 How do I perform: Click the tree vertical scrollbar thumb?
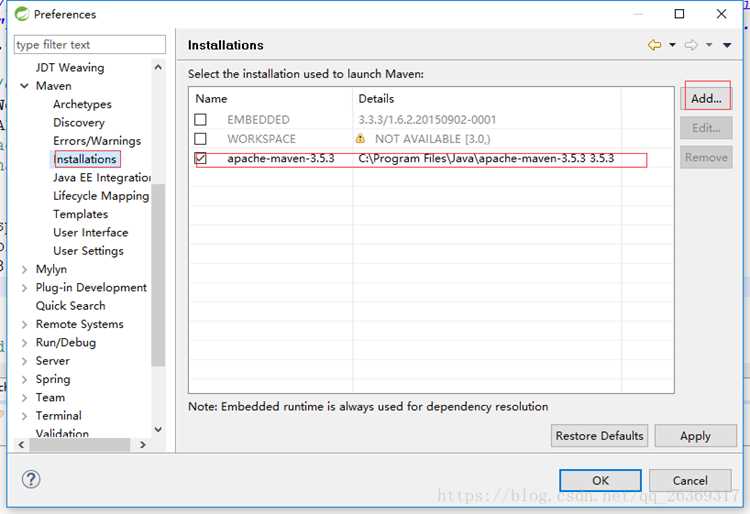tap(158, 275)
